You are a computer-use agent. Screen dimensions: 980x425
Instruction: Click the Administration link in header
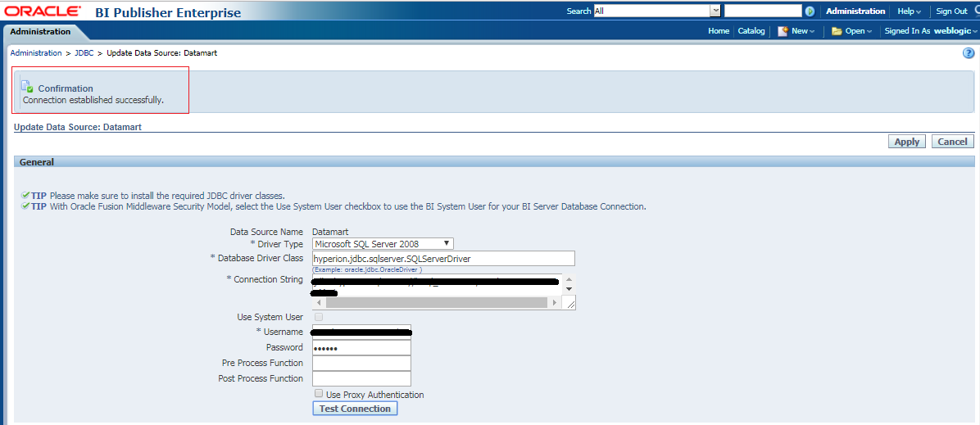(x=855, y=11)
